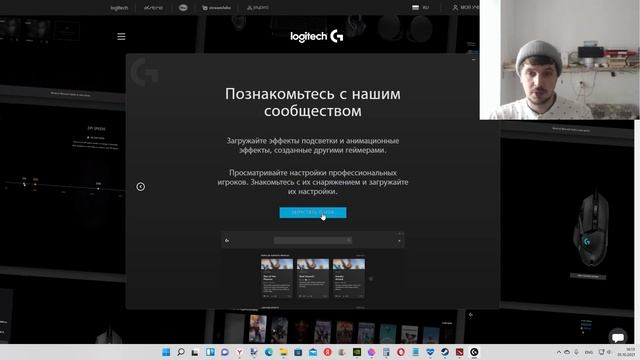The image size is (640, 360).
Task: Select the first community profile card thumbnail
Action: point(277,264)
